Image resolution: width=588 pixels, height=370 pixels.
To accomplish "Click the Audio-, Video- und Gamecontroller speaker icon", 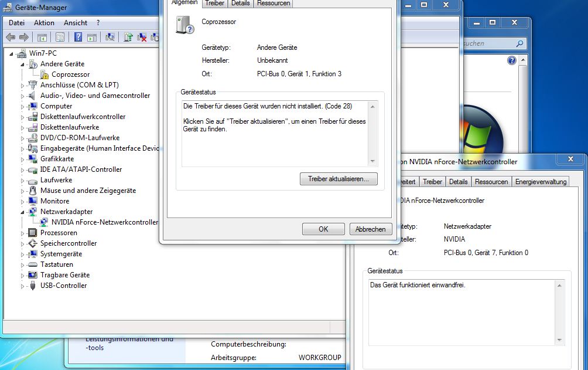I will (x=33, y=96).
